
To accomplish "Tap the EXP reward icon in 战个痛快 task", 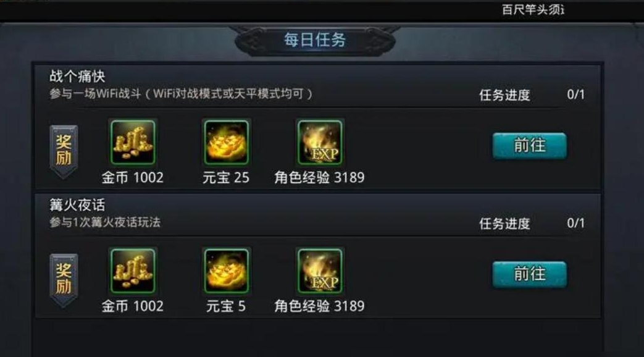I will [x=320, y=142].
